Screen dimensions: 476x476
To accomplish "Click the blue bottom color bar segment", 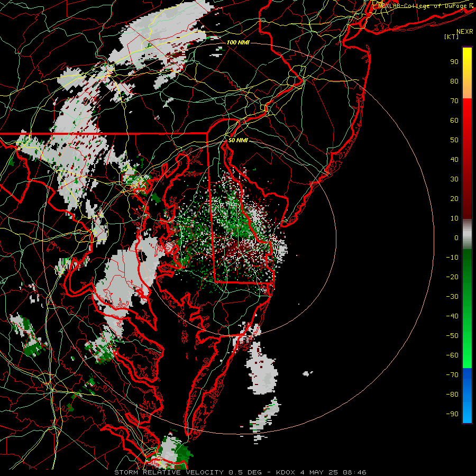I will (x=467, y=396).
